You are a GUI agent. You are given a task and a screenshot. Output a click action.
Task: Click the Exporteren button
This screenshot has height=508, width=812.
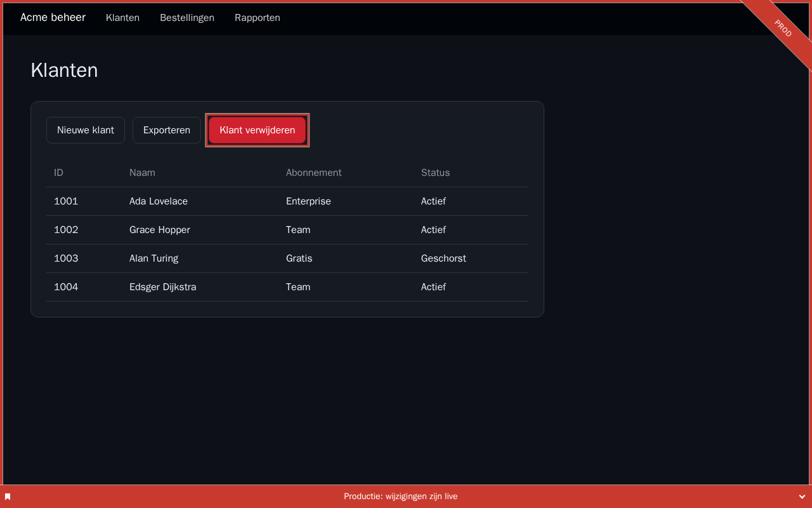click(x=167, y=130)
